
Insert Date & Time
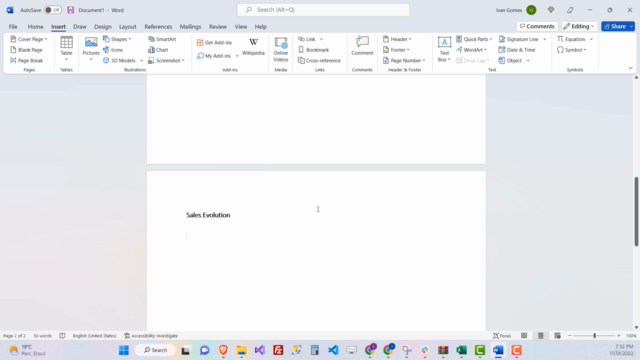[x=517, y=50]
